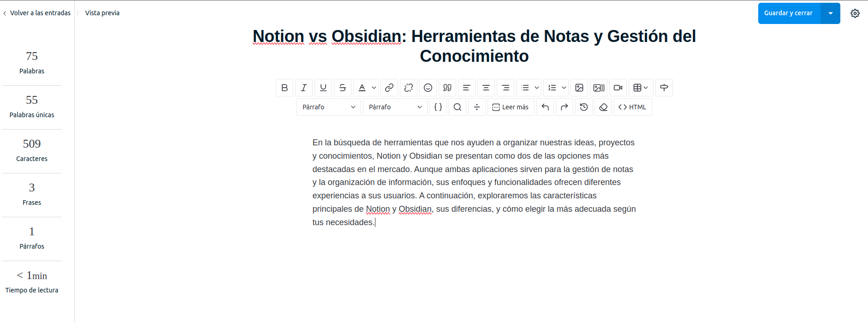Center align the text
This screenshot has width=868, height=322.
pyautogui.click(x=486, y=88)
